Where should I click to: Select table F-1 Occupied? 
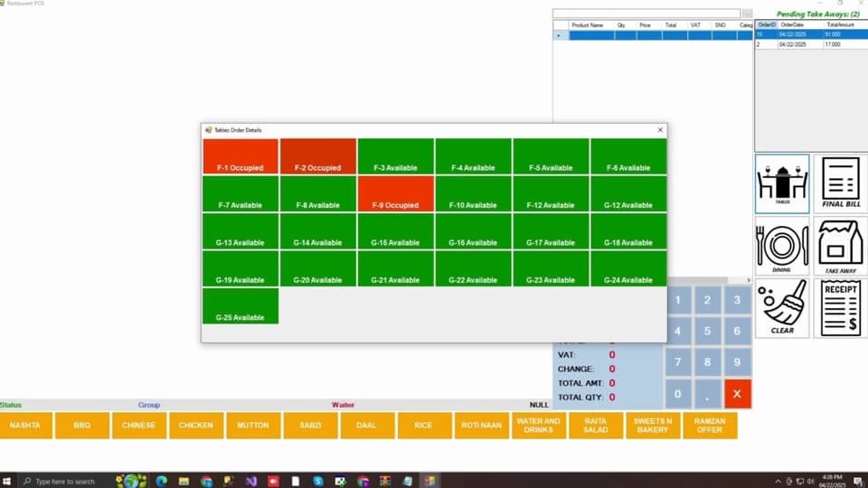click(241, 156)
